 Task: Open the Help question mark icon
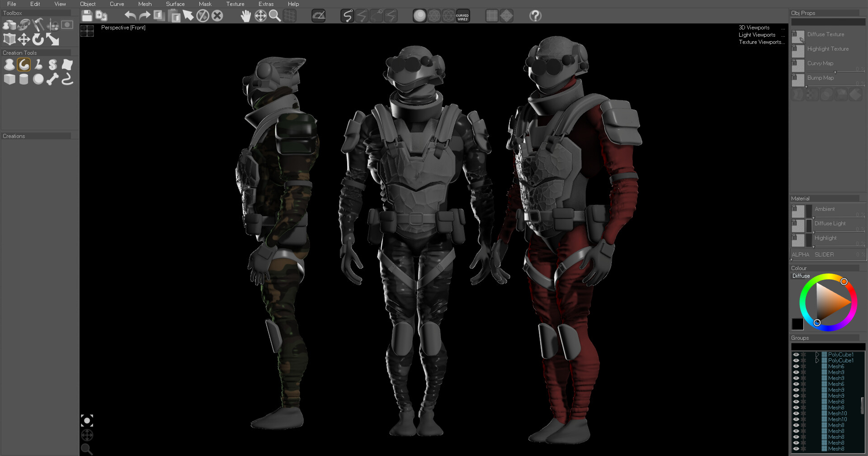536,16
